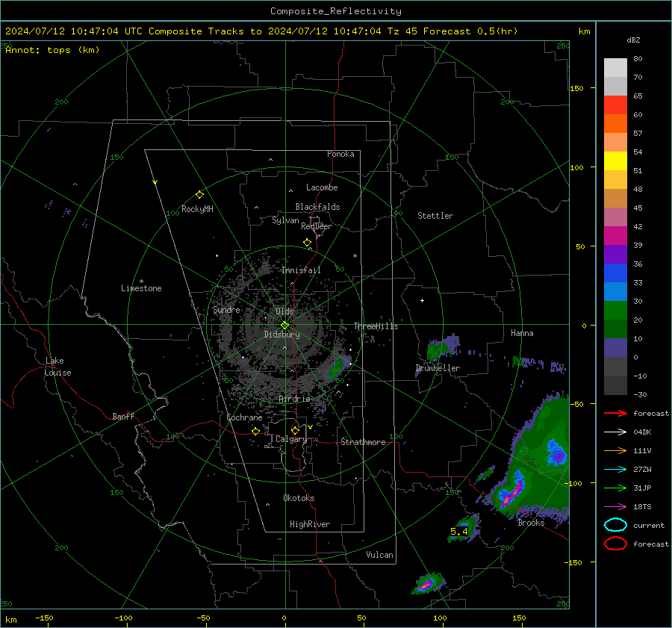This screenshot has height=628, width=672.
Task: Click the Stettler city label
Action: [435, 216]
